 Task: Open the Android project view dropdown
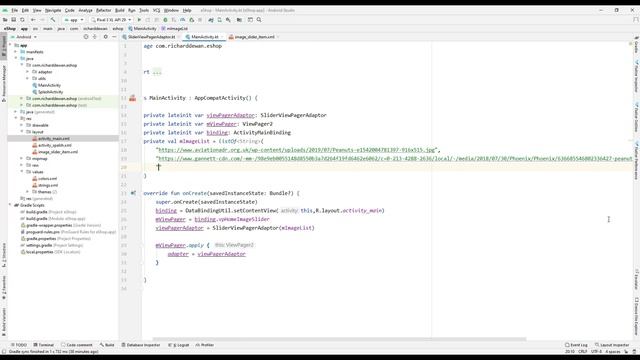[x=24, y=37]
